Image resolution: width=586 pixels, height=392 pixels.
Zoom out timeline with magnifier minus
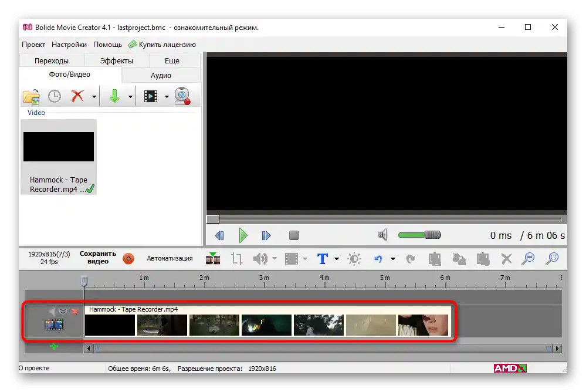[529, 258]
